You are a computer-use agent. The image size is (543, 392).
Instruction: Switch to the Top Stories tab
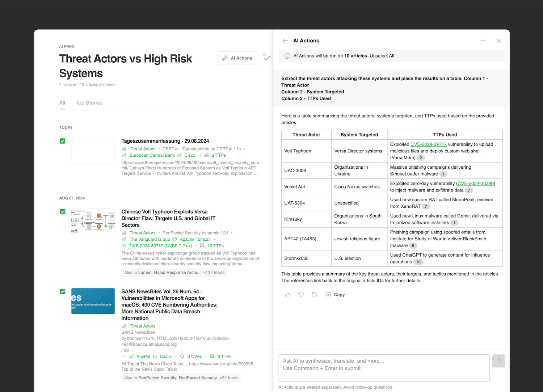(x=89, y=103)
